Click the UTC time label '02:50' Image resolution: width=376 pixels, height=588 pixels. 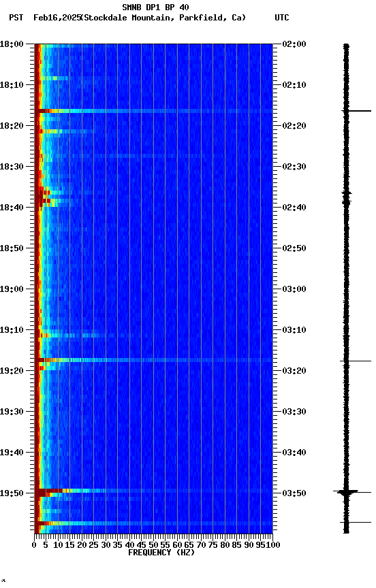(294, 248)
